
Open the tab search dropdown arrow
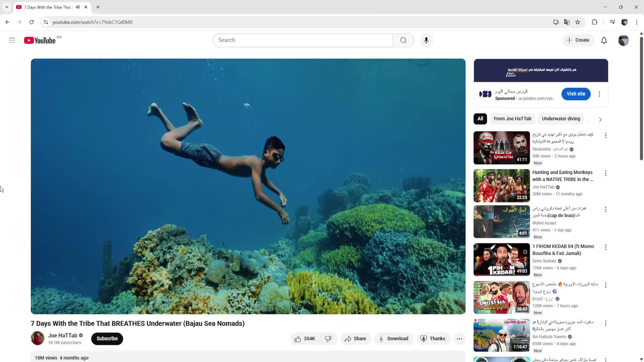click(x=7, y=7)
